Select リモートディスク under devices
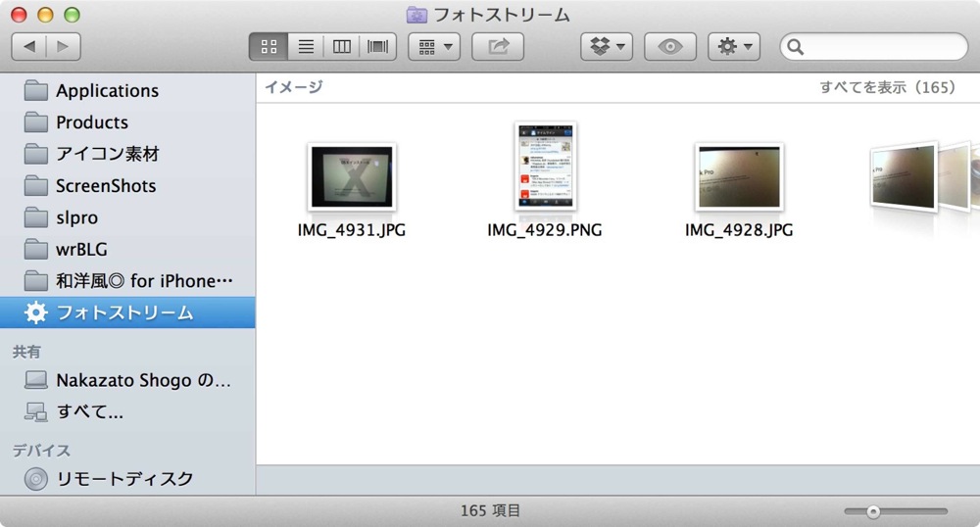 point(127,479)
